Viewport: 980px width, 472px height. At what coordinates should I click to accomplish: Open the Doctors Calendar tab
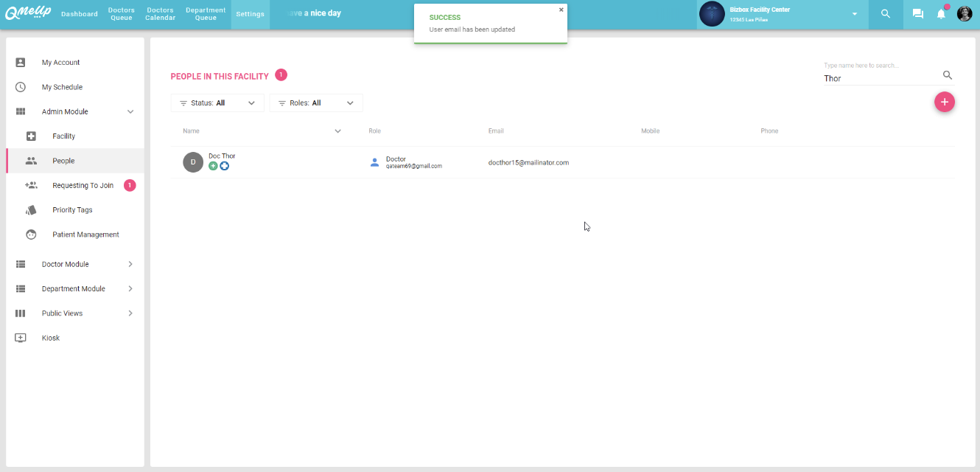[160, 14]
